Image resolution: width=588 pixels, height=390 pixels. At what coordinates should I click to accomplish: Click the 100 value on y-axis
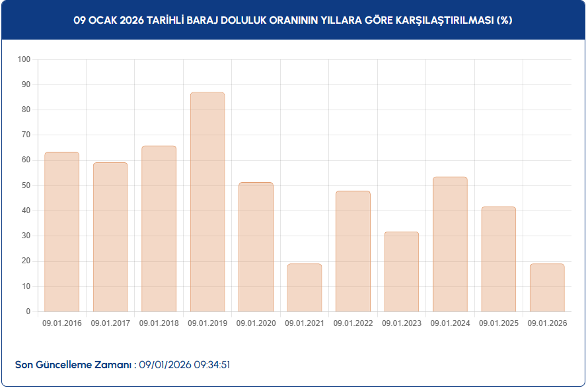pos(24,59)
